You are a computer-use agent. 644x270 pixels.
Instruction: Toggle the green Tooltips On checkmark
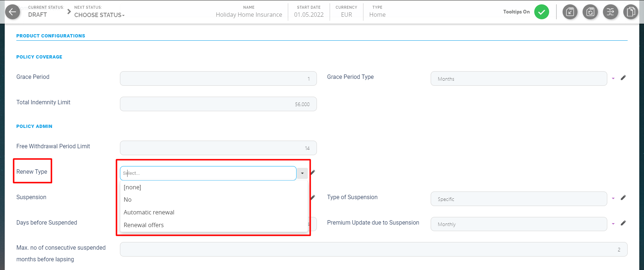point(542,12)
